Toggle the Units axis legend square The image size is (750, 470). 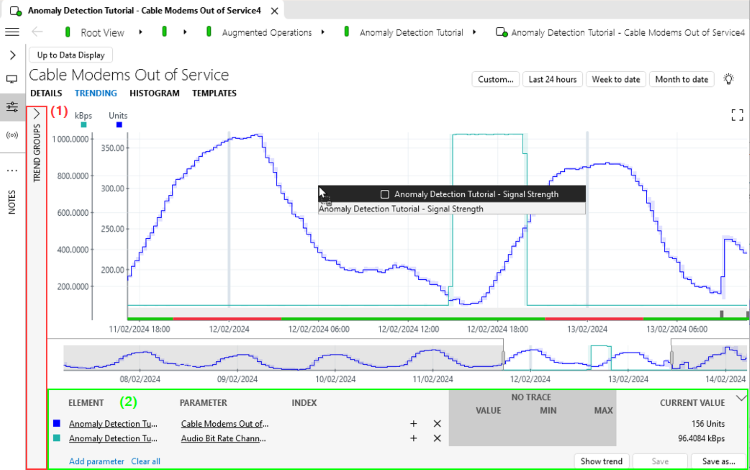(119, 125)
